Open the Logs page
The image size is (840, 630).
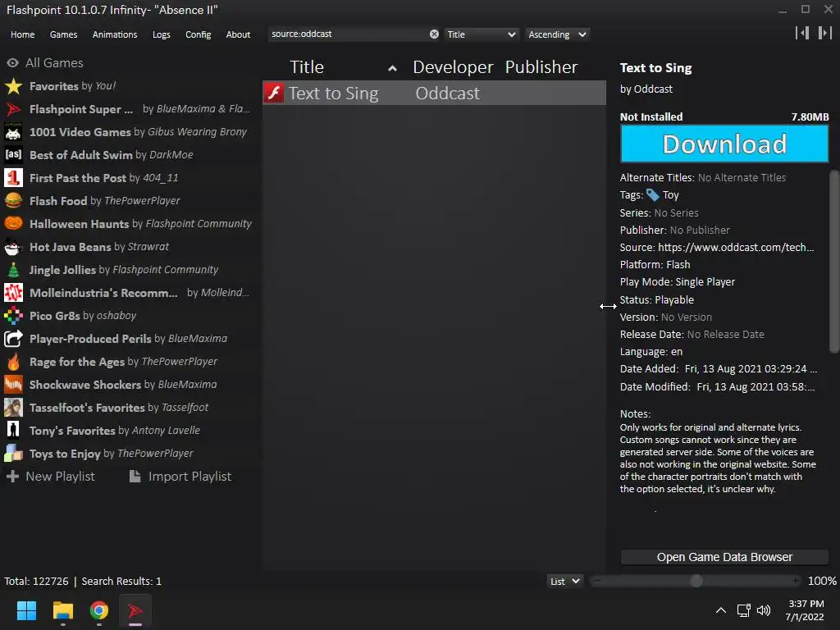coord(162,34)
